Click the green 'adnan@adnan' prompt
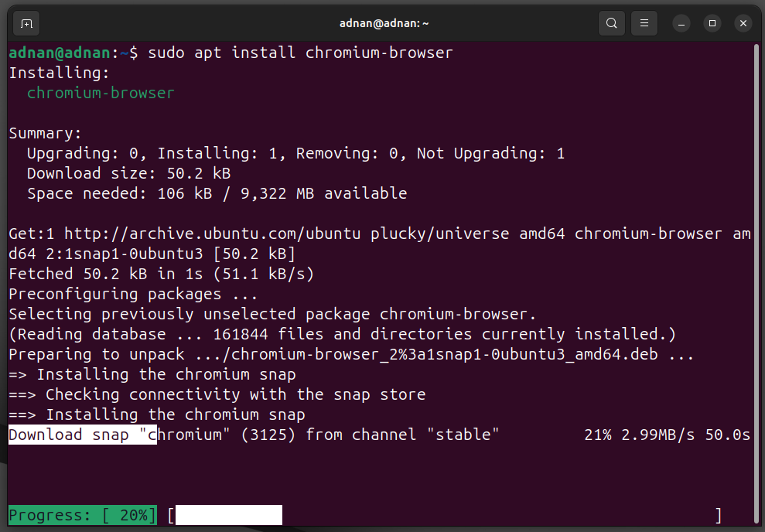765x532 pixels. click(60, 53)
